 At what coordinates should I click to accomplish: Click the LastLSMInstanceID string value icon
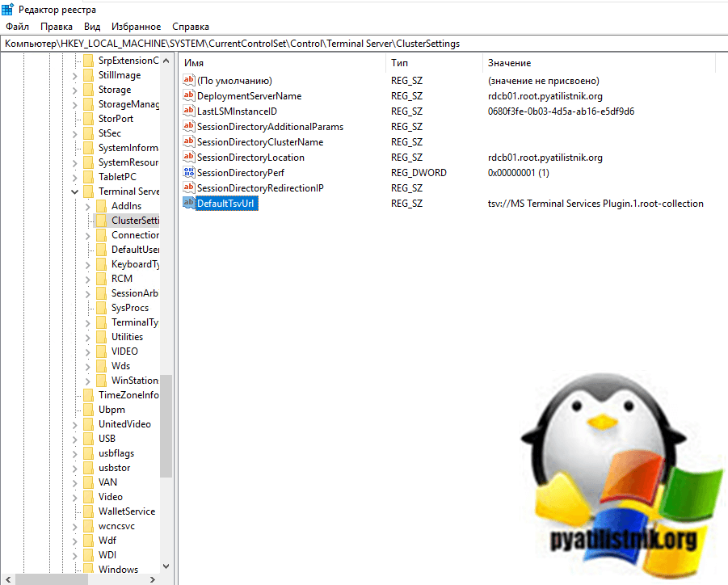tap(190, 112)
